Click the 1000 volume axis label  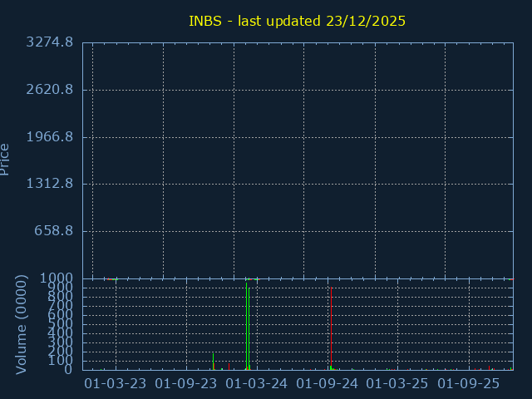click(x=57, y=278)
